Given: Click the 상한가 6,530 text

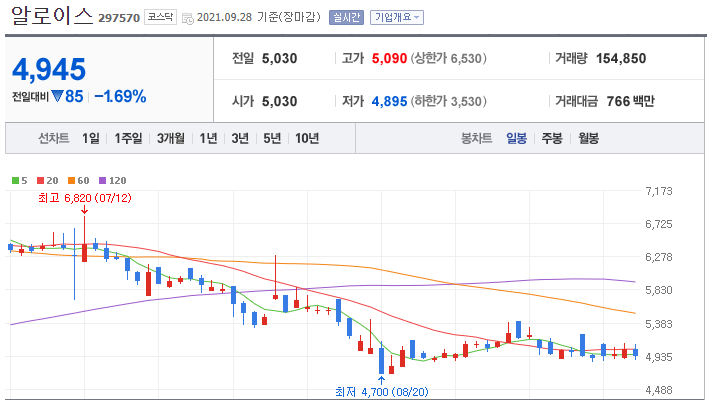Looking at the screenshot, I should coord(449,58).
